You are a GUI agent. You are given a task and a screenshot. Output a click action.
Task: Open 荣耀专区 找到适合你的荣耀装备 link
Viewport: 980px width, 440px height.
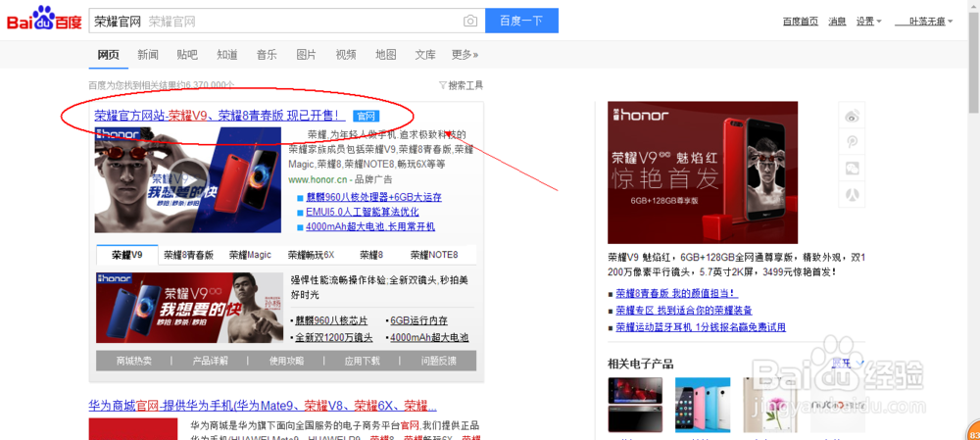(x=684, y=310)
